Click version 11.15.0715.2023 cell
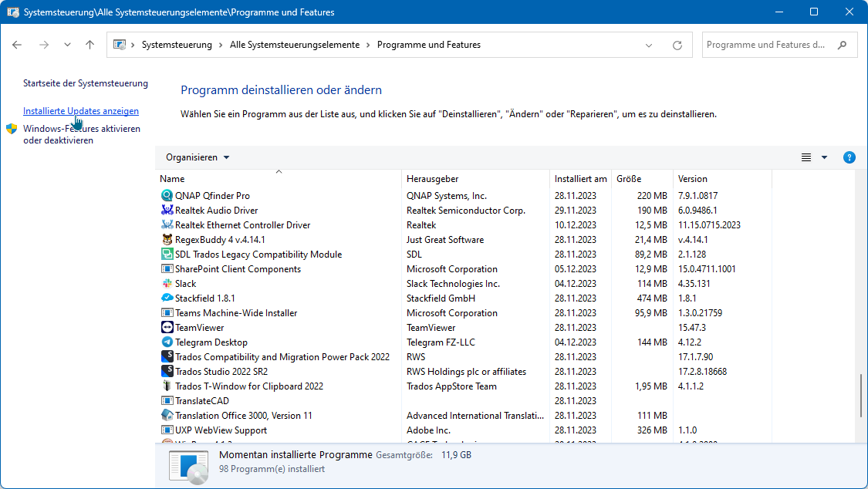Screen dimensions: 868x489 tap(709, 225)
